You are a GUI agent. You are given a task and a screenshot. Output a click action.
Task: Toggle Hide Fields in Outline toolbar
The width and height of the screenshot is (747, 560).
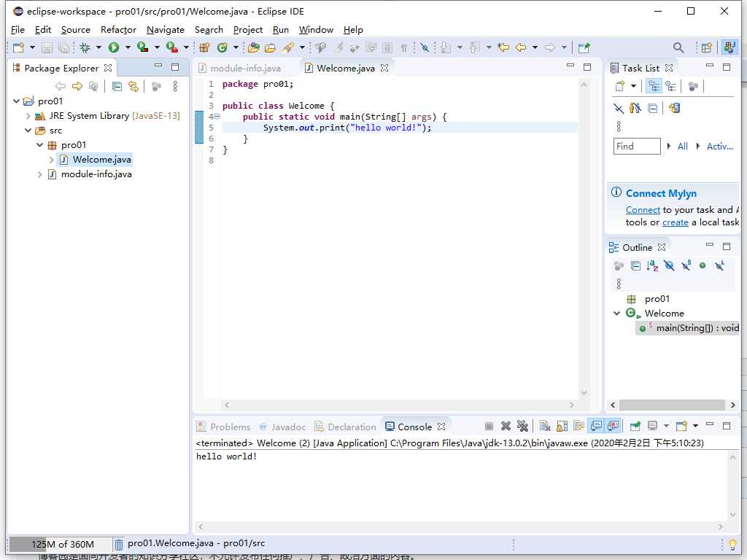(669, 265)
